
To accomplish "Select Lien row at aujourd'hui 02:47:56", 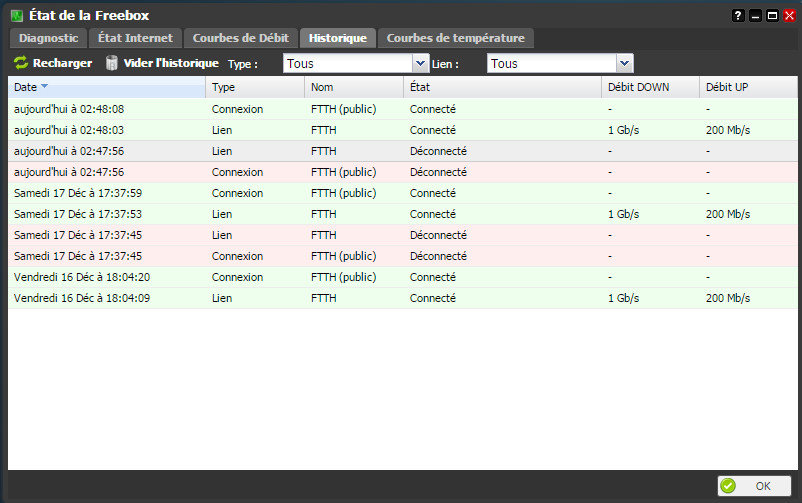I will tap(403, 151).
